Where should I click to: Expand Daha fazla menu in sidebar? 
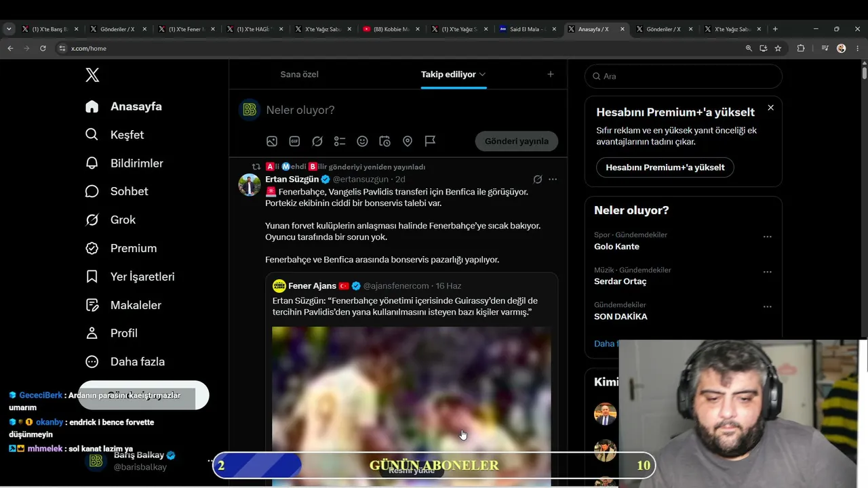pos(125,362)
